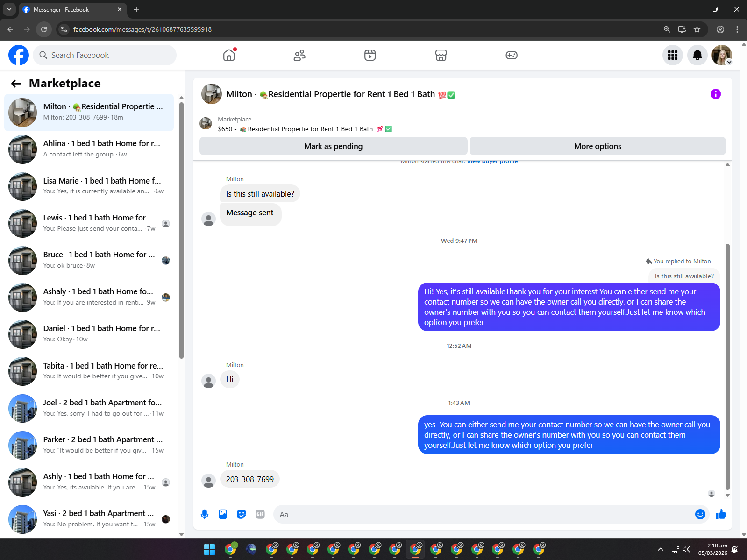Click the scroll down arrow of chat pane
Screen dimensions: 747x560
727,495
